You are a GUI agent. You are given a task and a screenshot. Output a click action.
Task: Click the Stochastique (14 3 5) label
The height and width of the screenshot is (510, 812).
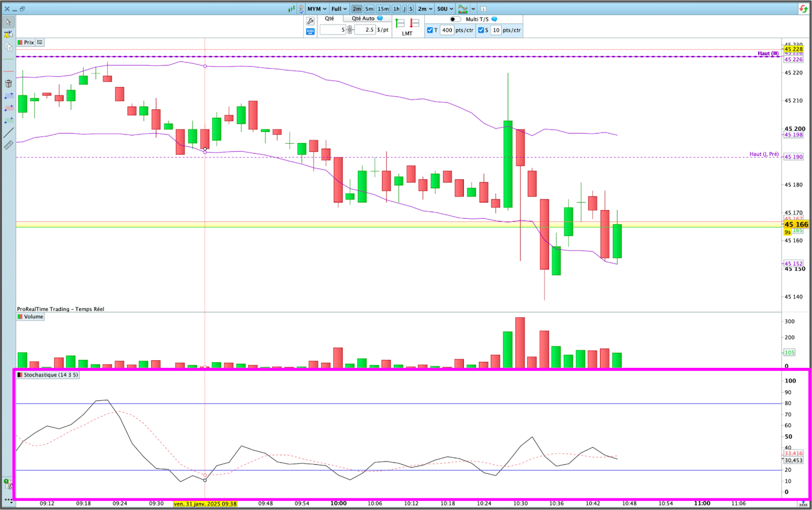point(51,375)
